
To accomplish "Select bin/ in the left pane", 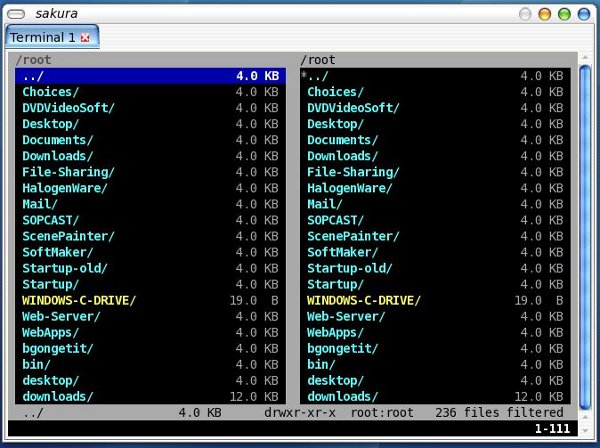I will pos(150,365).
